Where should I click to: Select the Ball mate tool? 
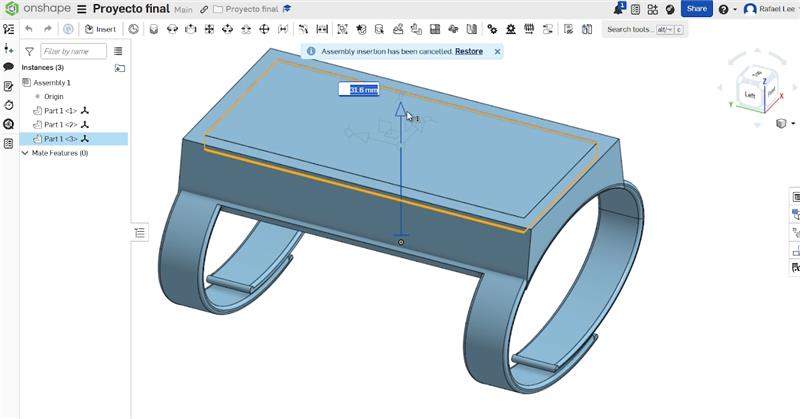[264, 29]
